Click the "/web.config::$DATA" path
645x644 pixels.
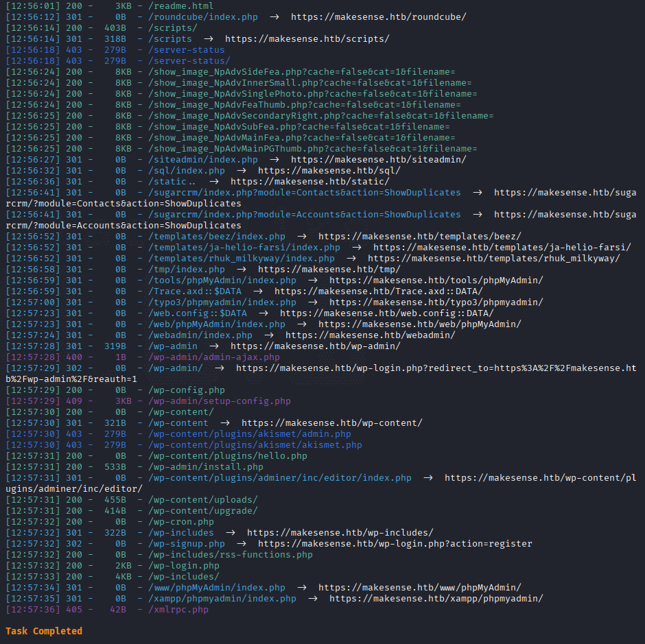point(198,313)
